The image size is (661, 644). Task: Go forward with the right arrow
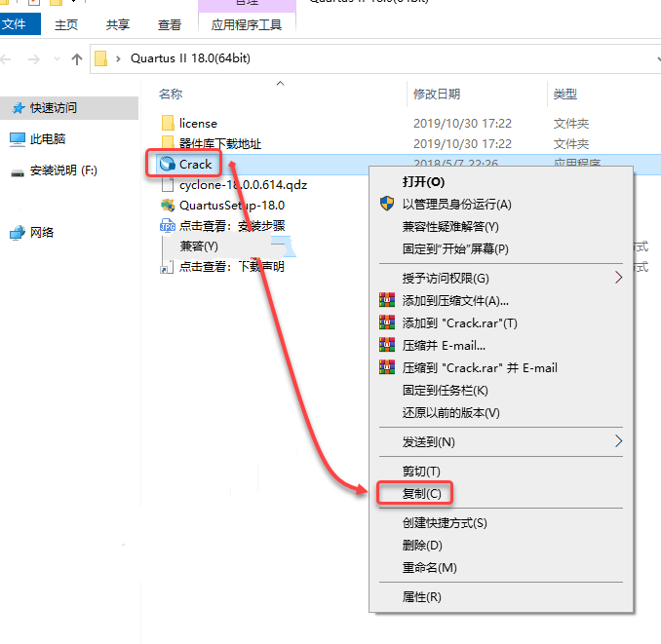pos(34,59)
